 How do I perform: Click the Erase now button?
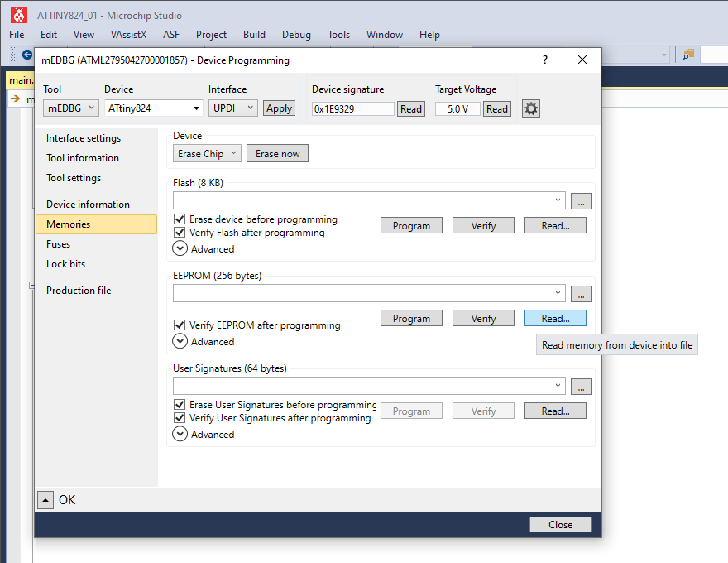tap(277, 153)
